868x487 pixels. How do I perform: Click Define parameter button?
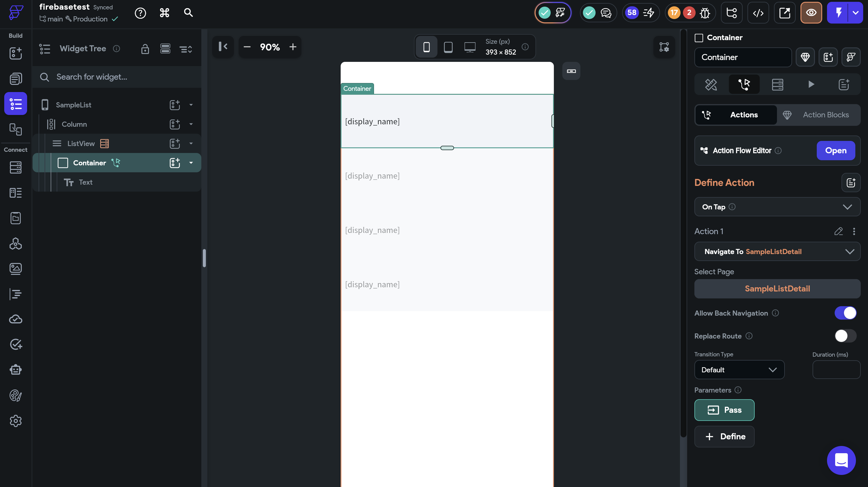[x=724, y=436]
